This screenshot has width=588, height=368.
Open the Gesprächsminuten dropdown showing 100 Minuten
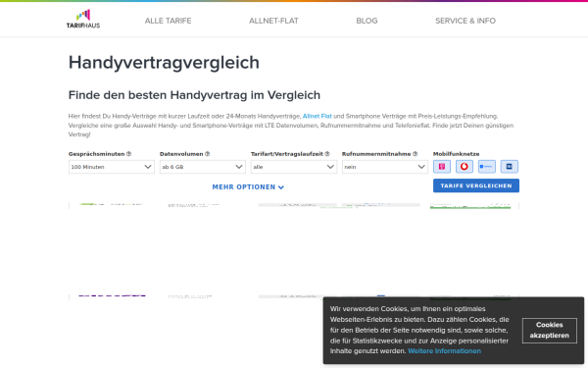coord(112,167)
